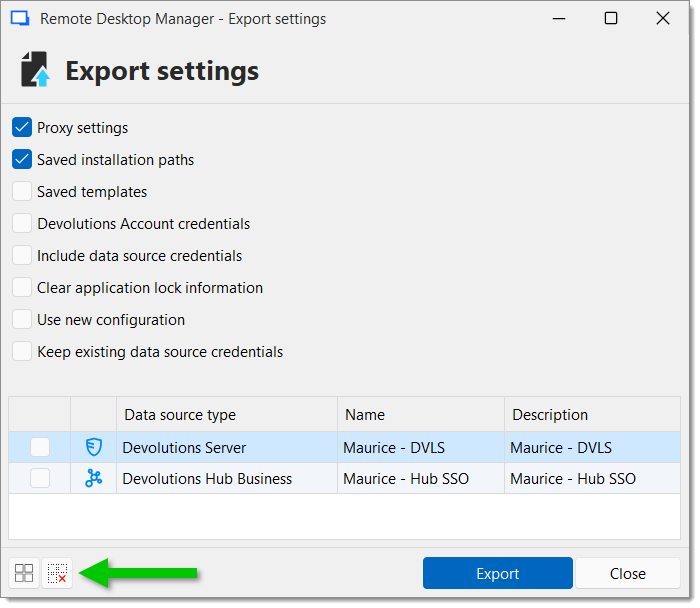Click the Remote Desktop Manager title icon
The image size is (700, 608).
20,19
